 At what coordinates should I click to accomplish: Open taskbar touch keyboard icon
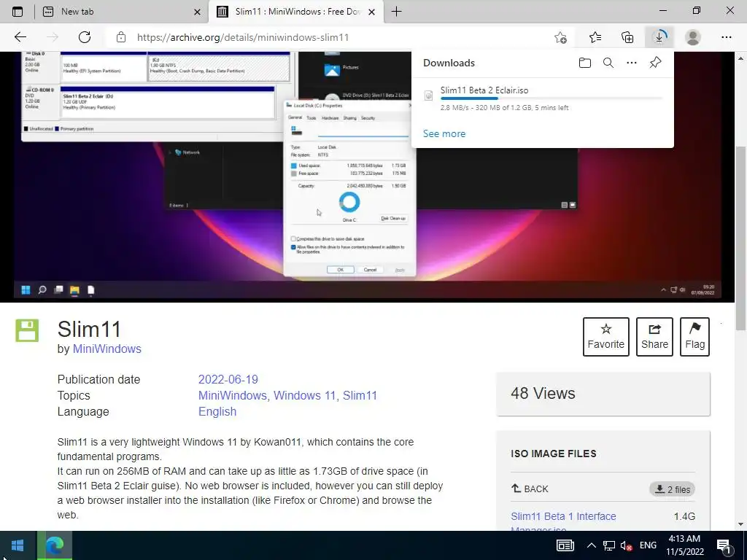click(x=565, y=545)
